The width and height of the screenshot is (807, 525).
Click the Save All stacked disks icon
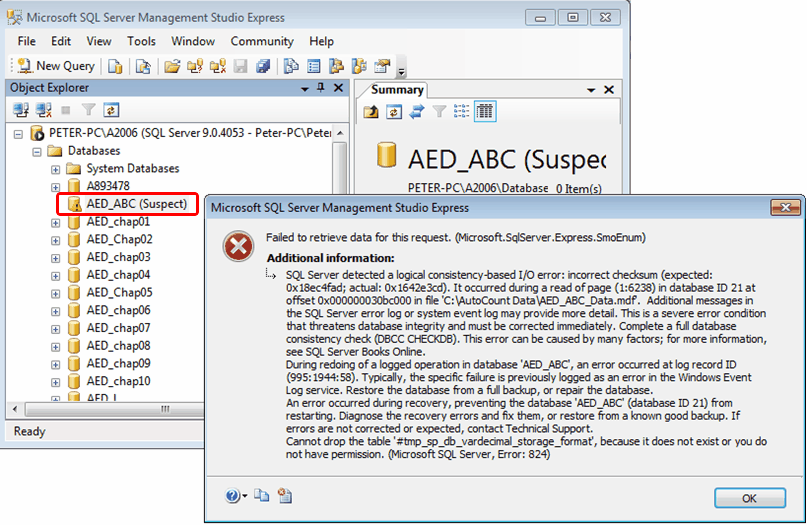tap(263, 66)
